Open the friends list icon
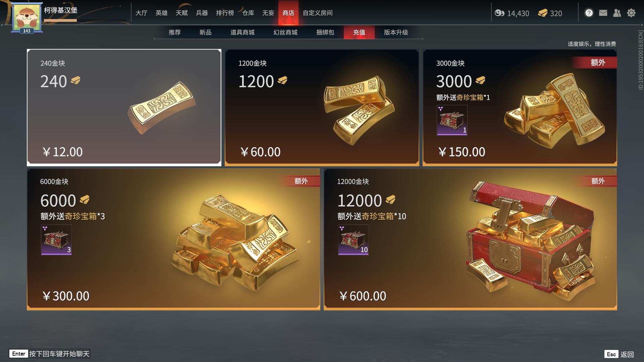 (617, 13)
